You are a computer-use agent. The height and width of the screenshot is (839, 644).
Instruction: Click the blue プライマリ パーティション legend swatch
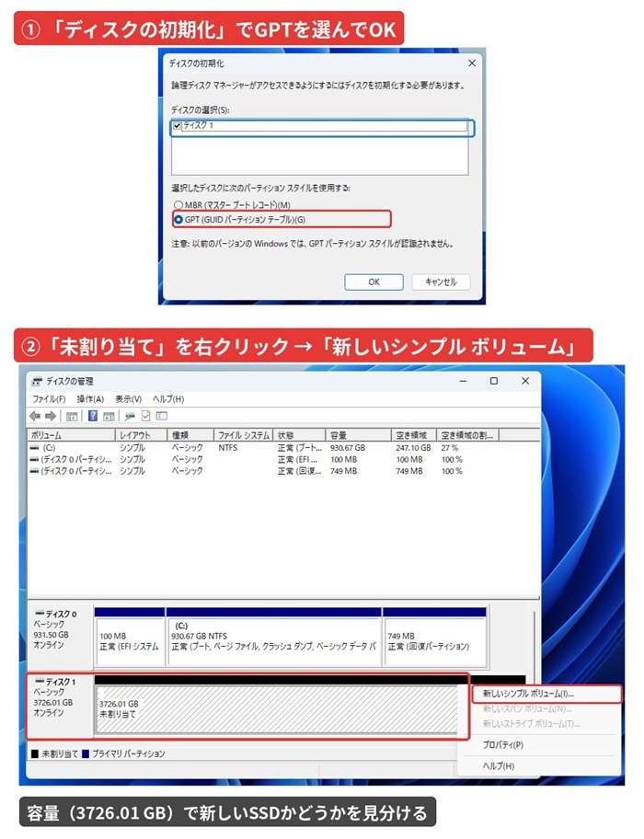[85, 754]
